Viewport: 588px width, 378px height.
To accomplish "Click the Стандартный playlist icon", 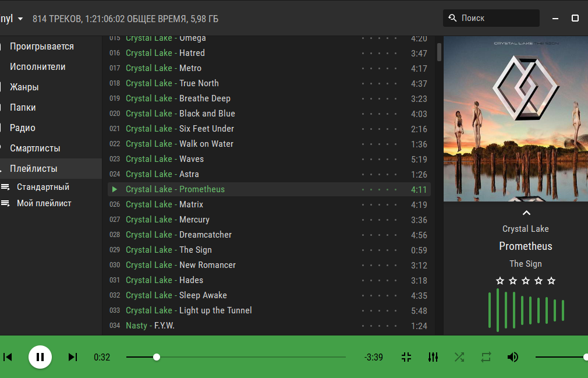I will point(5,187).
